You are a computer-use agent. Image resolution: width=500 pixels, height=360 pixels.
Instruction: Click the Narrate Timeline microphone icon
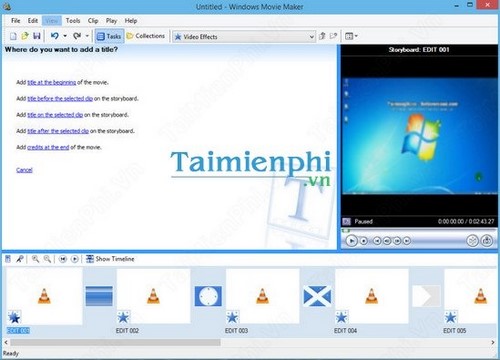20,259
